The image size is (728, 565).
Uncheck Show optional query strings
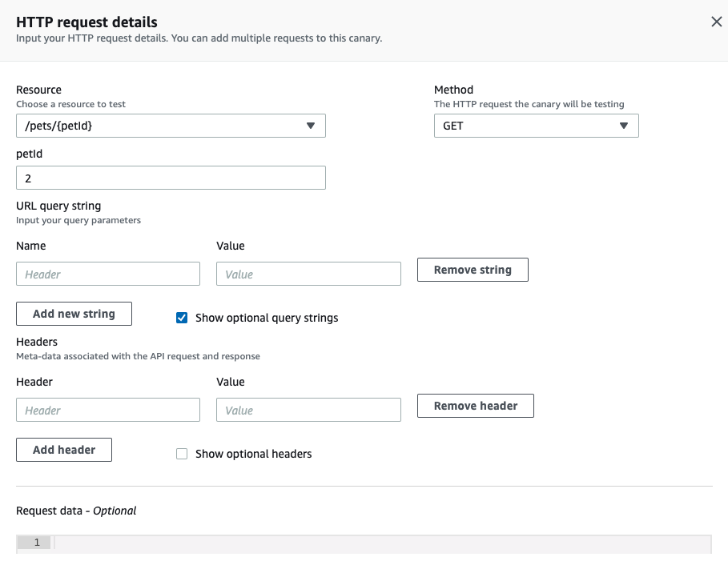pos(182,318)
